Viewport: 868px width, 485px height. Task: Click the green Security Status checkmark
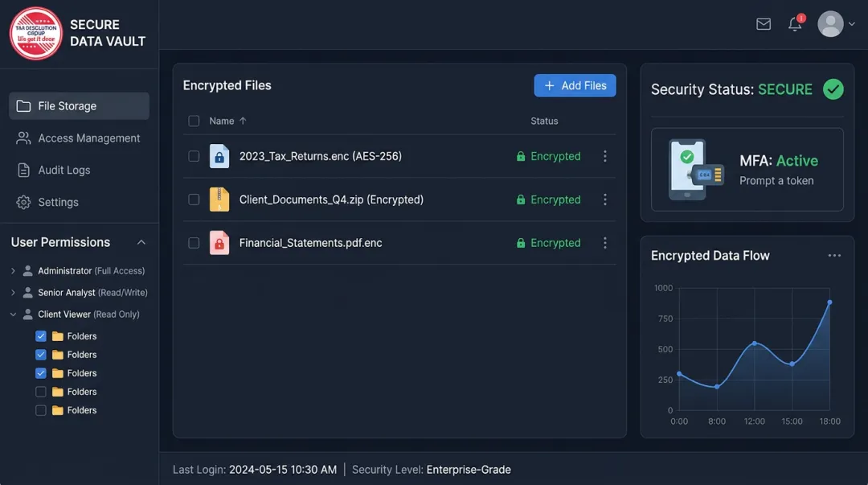click(x=833, y=89)
